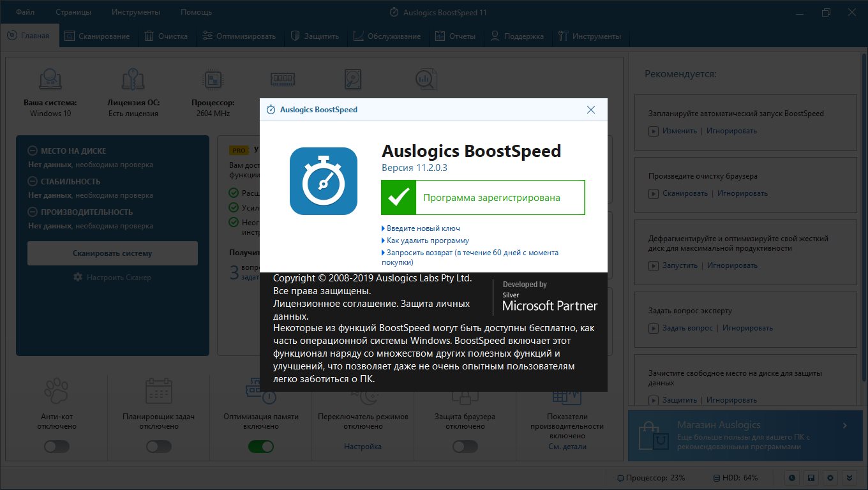Expand the double-chevron arrow in status bar
This screenshot has height=490, width=868.
[x=849, y=478]
